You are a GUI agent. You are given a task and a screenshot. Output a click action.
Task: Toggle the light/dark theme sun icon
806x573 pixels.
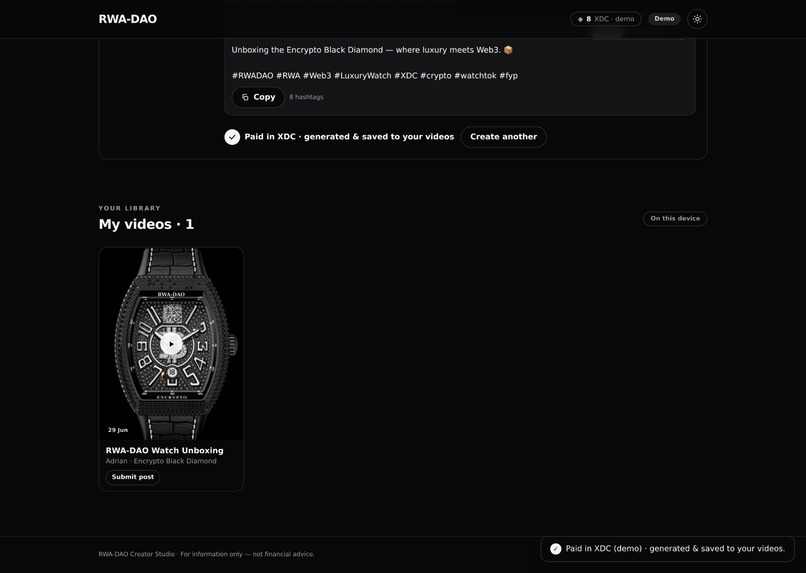click(697, 19)
